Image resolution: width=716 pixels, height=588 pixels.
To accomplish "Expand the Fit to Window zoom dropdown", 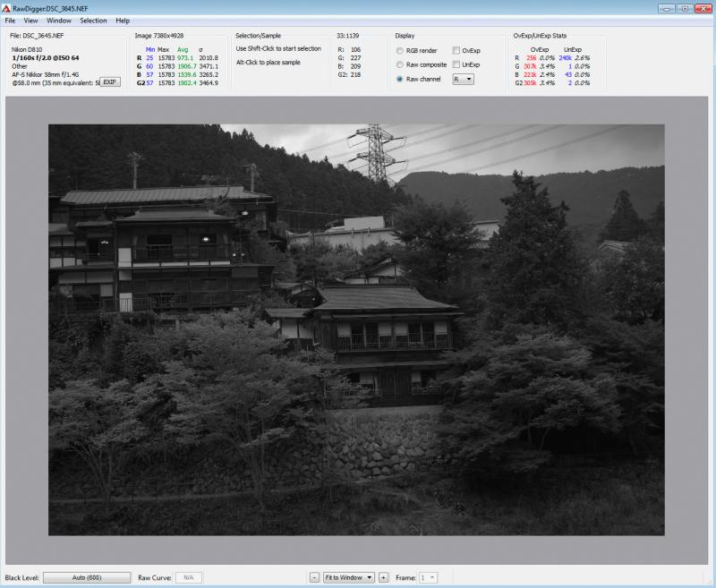I will pyautogui.click(x=349, y=577).
